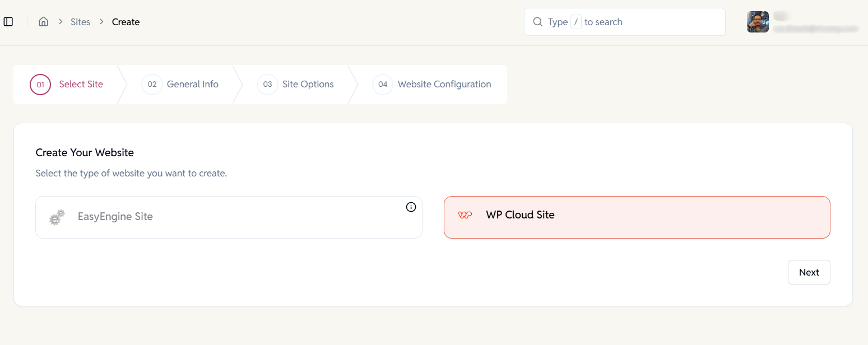The image size is (868, 345).
Task: Open the info tooltip on EasyEngine Site
Action: [x=411, y=207]
